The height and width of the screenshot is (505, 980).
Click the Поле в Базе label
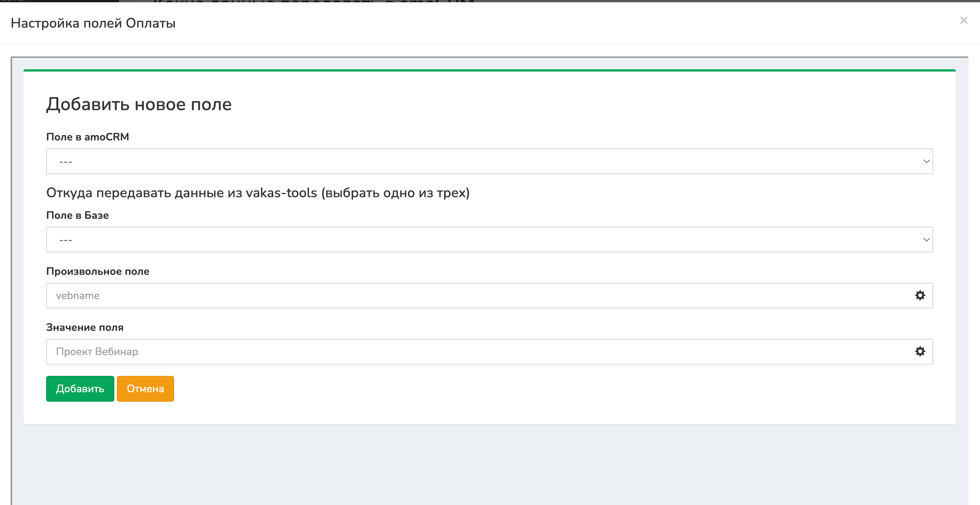click(78, 215)
